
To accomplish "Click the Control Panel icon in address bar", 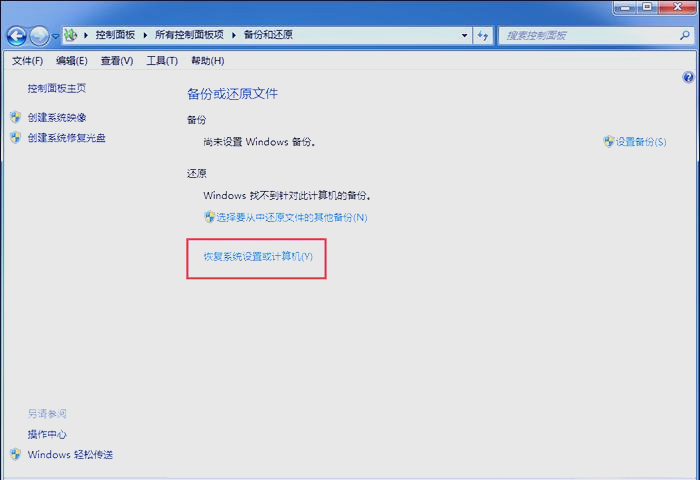I will 70,35.
